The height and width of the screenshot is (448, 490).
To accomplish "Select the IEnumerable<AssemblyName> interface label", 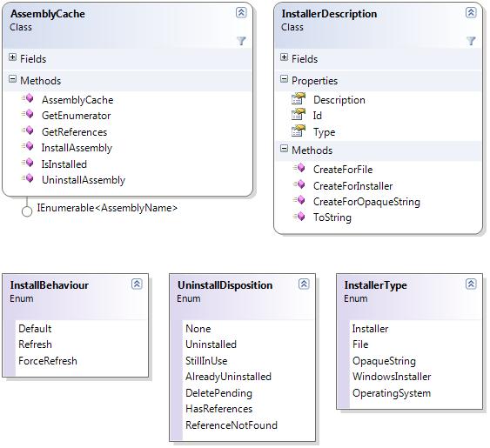I will pyautogui.click(x=107, y=208).
